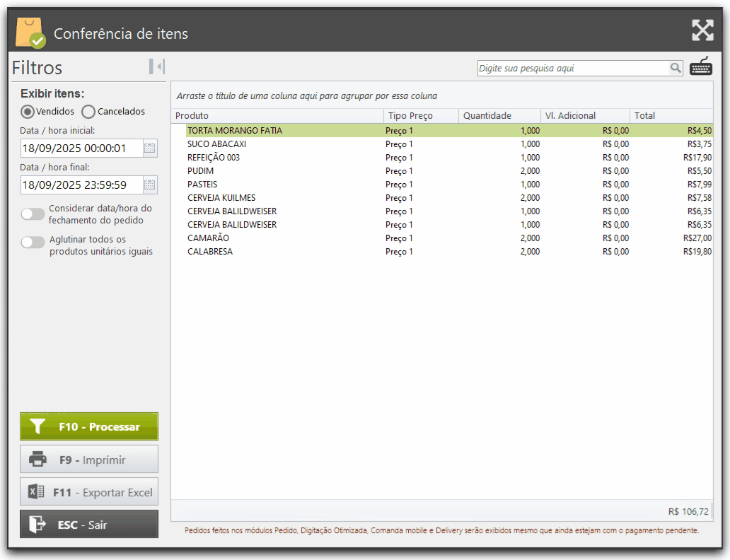Click F11 - Exportar Excel button

click(89, 492)
